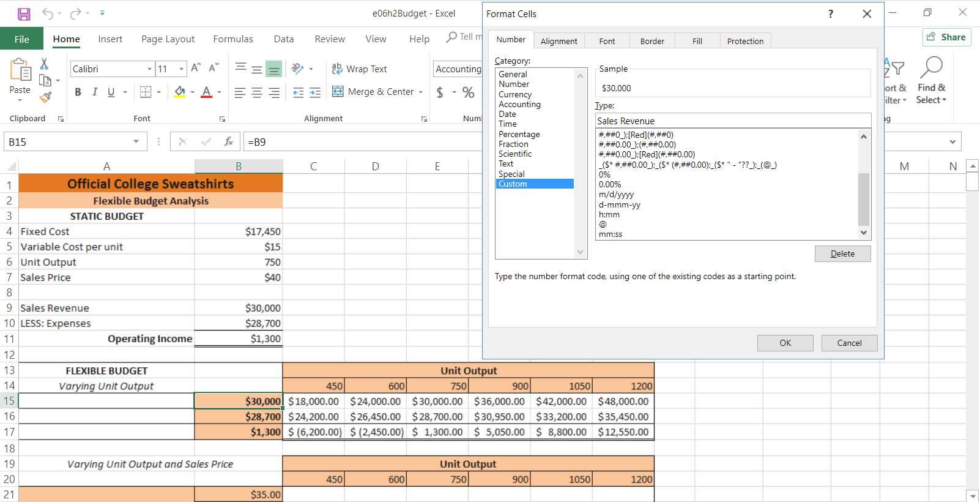Switch to the Formulas ribbon tab
The height and width of the screenshot is (502, 980).
point(233,39)
